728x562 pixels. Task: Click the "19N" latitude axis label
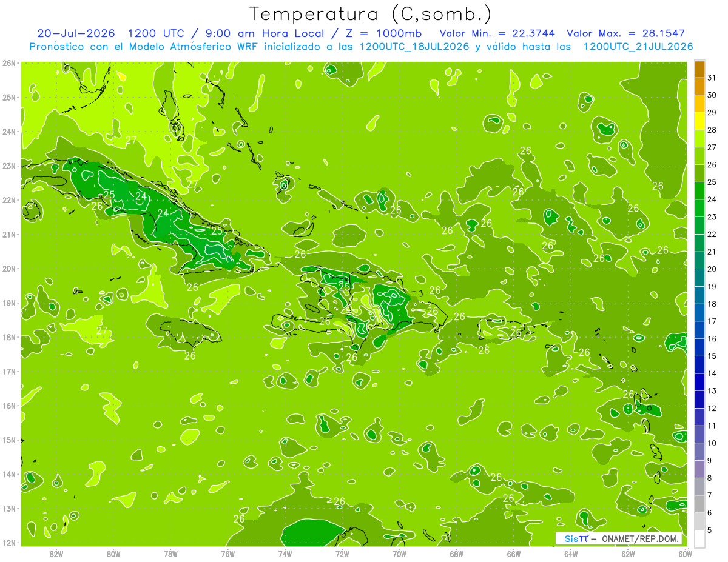tap(9, 303)
